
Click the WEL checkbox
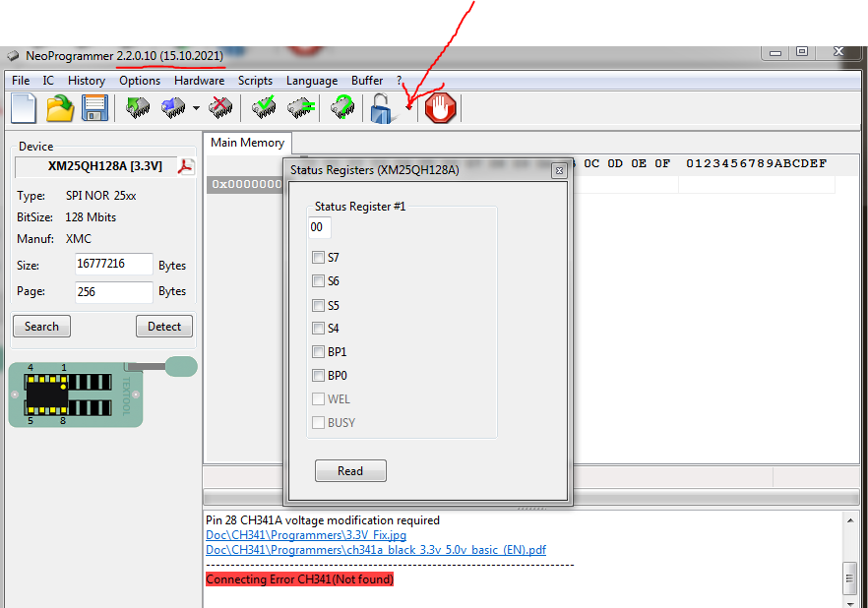318,398
